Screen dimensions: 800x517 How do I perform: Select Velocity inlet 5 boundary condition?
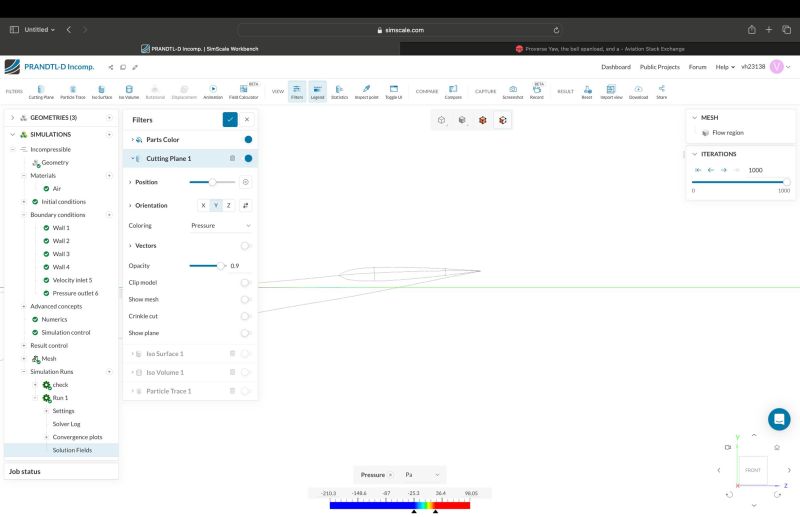72,280
